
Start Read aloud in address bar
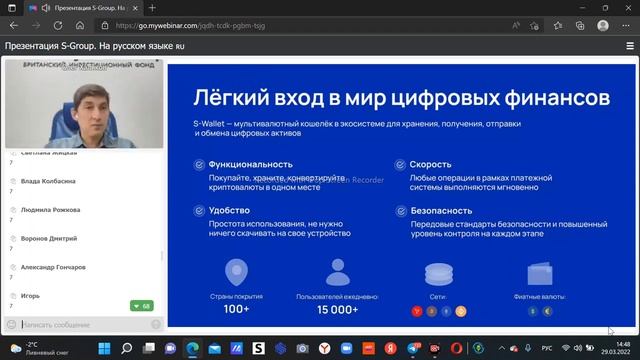point(516,26)
